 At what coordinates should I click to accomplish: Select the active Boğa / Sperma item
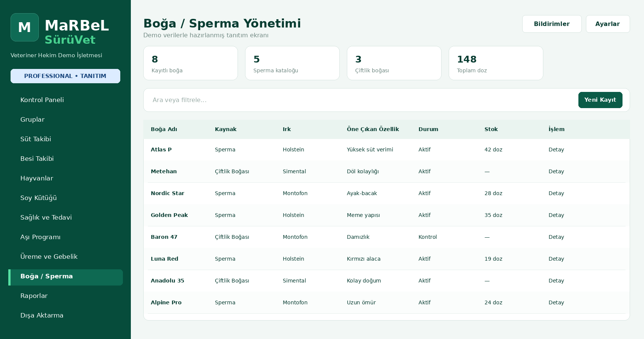pos(66,277)
